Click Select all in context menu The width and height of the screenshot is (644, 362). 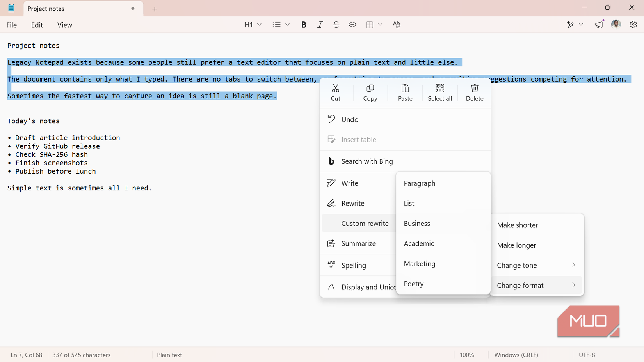[x=440, y=93]
